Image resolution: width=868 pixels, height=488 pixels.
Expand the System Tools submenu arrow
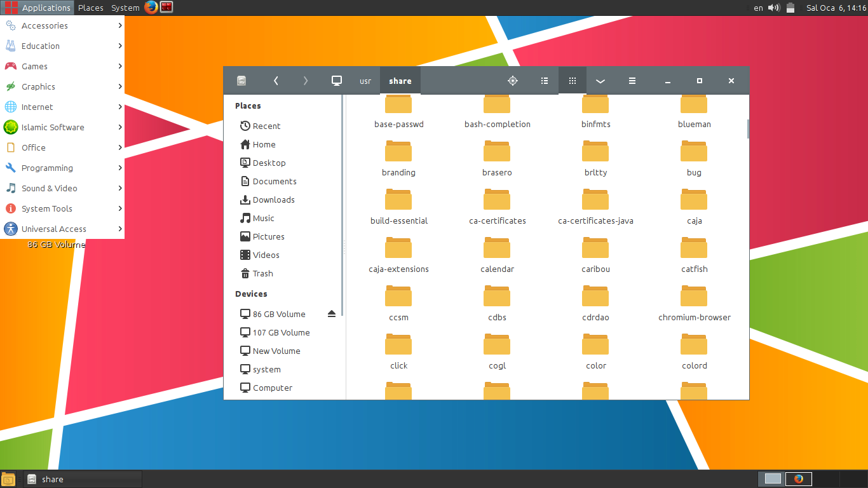(x=120, y=208)
